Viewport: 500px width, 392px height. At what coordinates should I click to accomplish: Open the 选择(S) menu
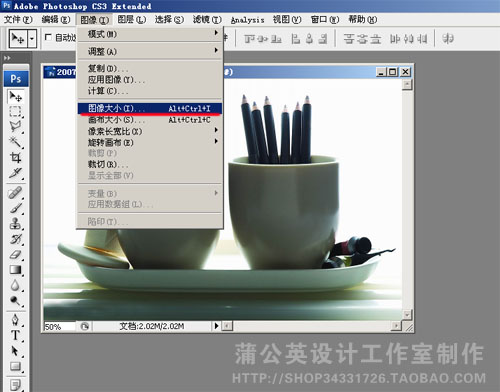169,20
